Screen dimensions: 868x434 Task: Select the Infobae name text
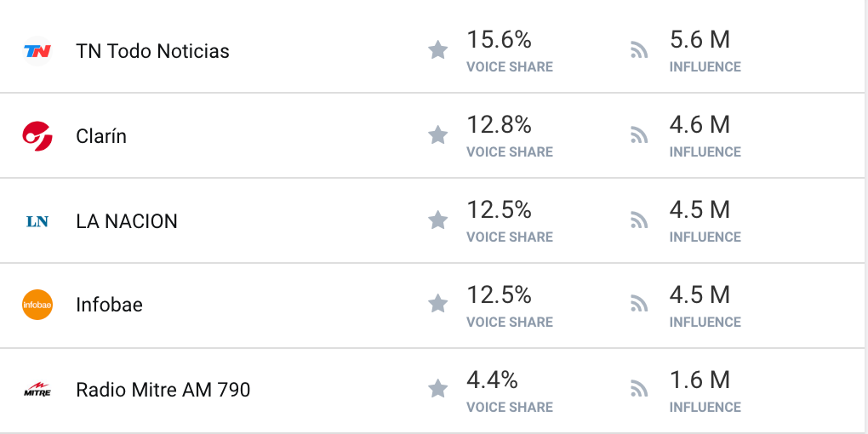click(109, 305)
